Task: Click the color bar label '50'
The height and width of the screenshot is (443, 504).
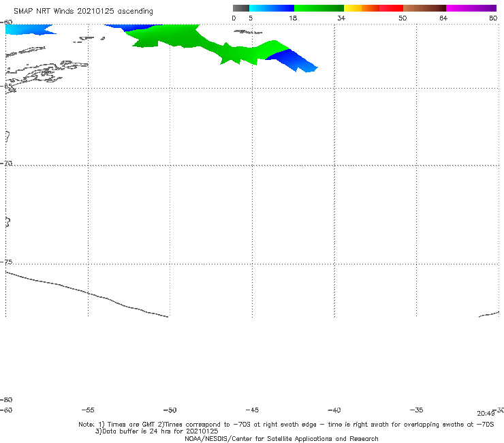Action: (403, 18)
